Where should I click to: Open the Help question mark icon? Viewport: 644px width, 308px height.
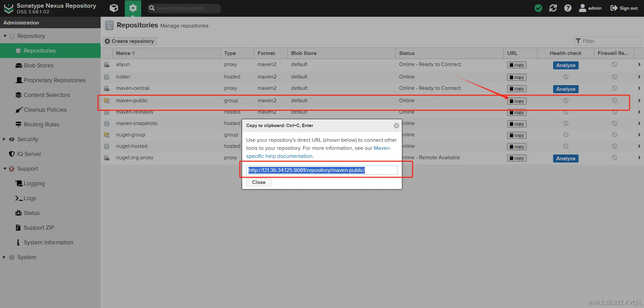pyautogui.click(x=568, y=8)
